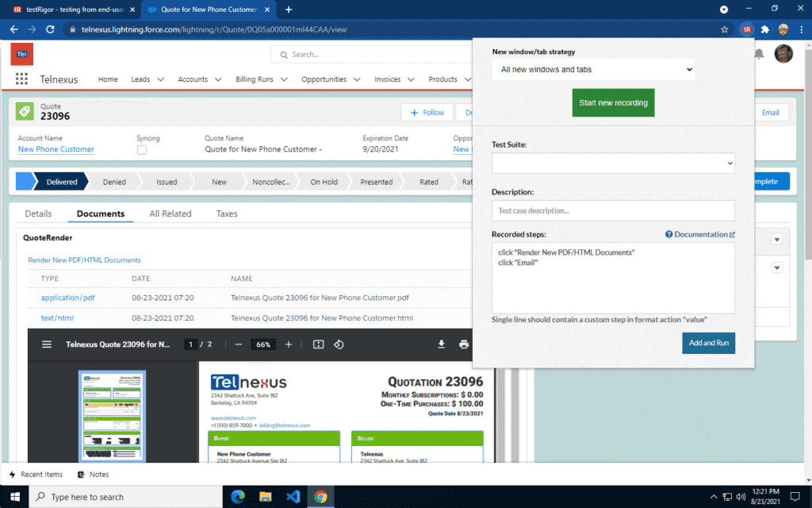Print the quote using the printer icon
The image size is (812, 508).
[464, 344]
